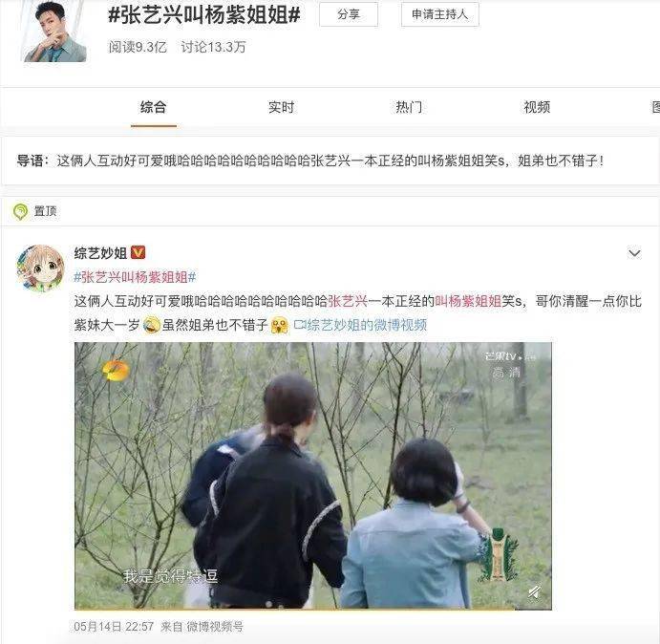Switch to the 综合 tab

(153, 107)
